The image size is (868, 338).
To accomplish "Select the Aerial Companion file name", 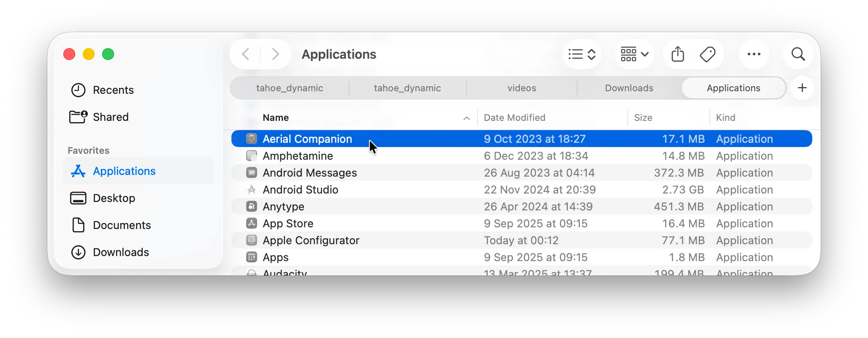I will [307, 139].
